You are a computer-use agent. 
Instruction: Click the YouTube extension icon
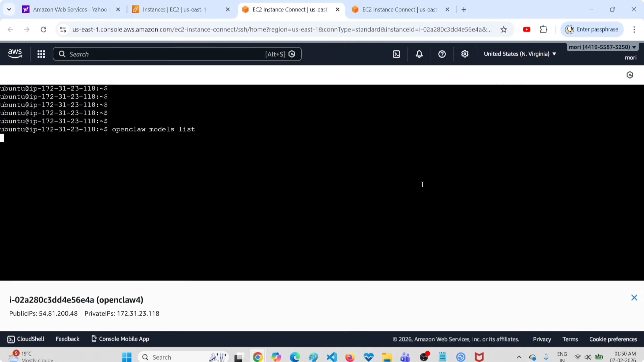[x=527, y=30]
